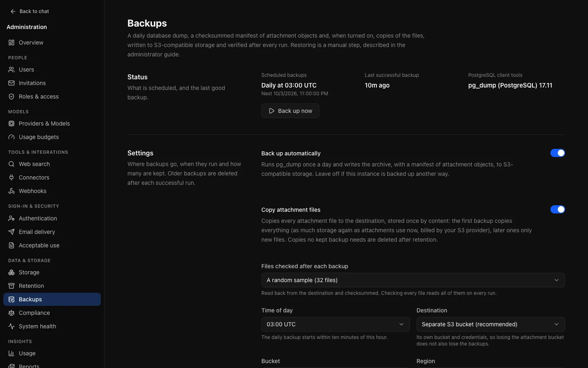The image size is (588, 368).
Task: Click the System health pulse icon
Action: (11, 326)
